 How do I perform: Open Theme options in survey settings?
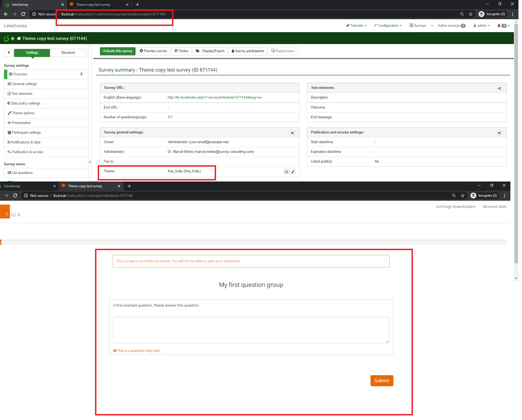23,113
